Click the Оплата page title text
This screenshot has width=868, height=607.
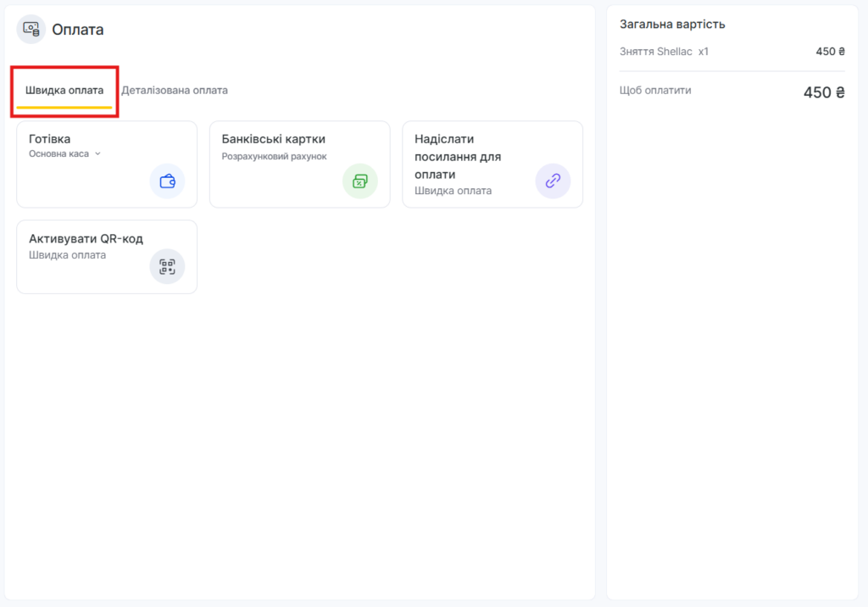tap(78, 30)
